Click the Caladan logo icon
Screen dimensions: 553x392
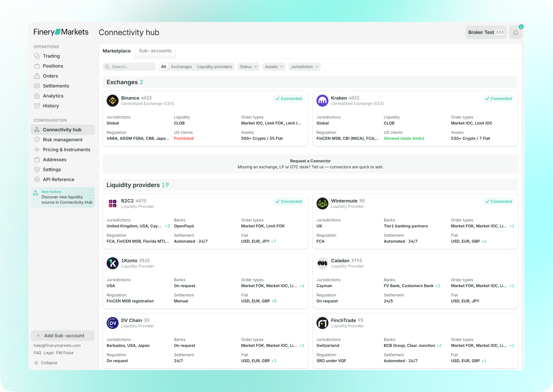pyautogui.click(x=322, y=263)
